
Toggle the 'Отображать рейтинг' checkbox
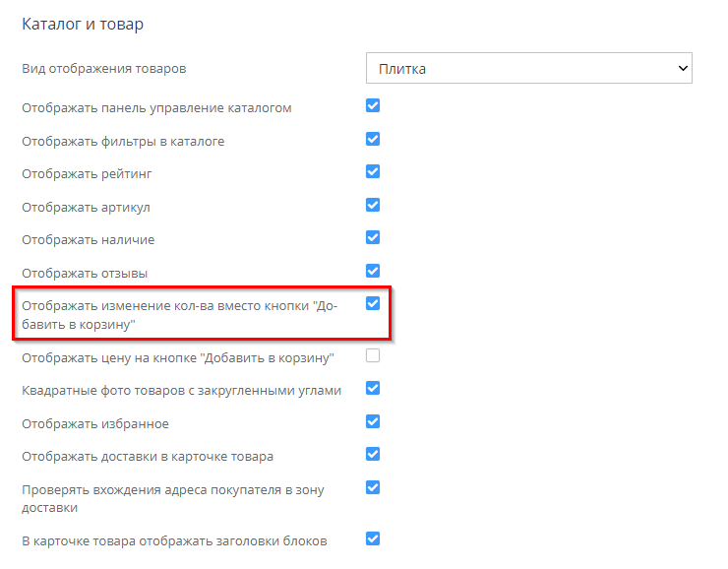point(373,171)
